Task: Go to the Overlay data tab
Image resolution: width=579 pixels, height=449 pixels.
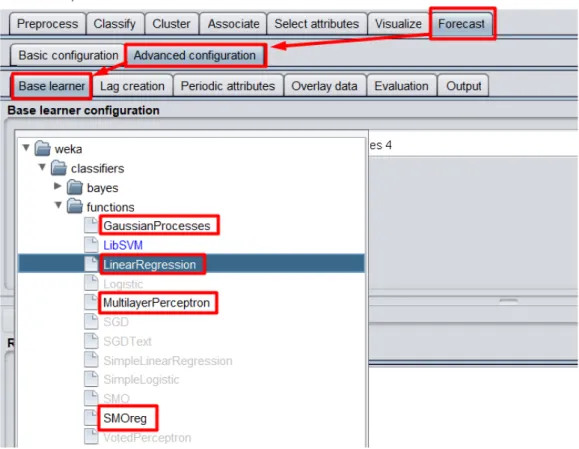Action: coord(324,86)
